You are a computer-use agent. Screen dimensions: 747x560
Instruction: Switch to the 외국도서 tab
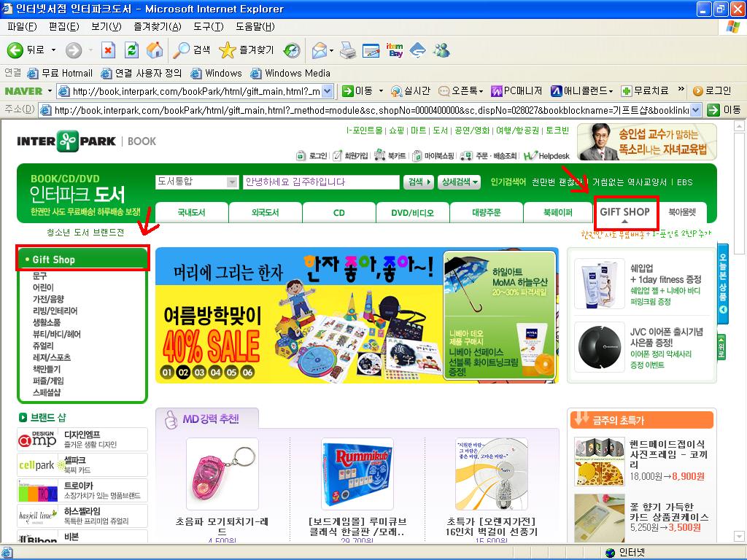(x=266, y=212)
